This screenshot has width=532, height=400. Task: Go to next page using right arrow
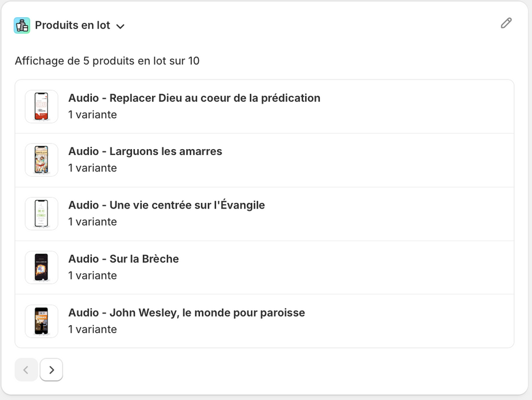pos(51,370)
